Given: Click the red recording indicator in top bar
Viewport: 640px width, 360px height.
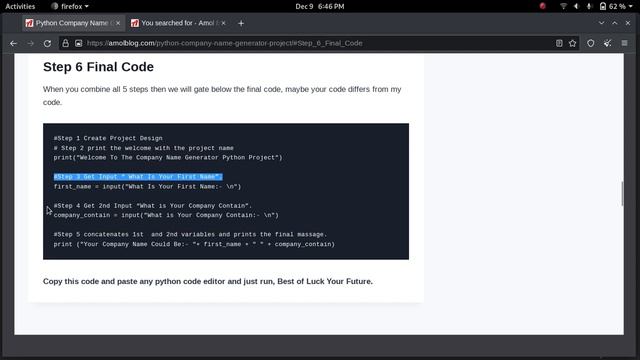Looking at the screenshot, I should click(542, 6).
